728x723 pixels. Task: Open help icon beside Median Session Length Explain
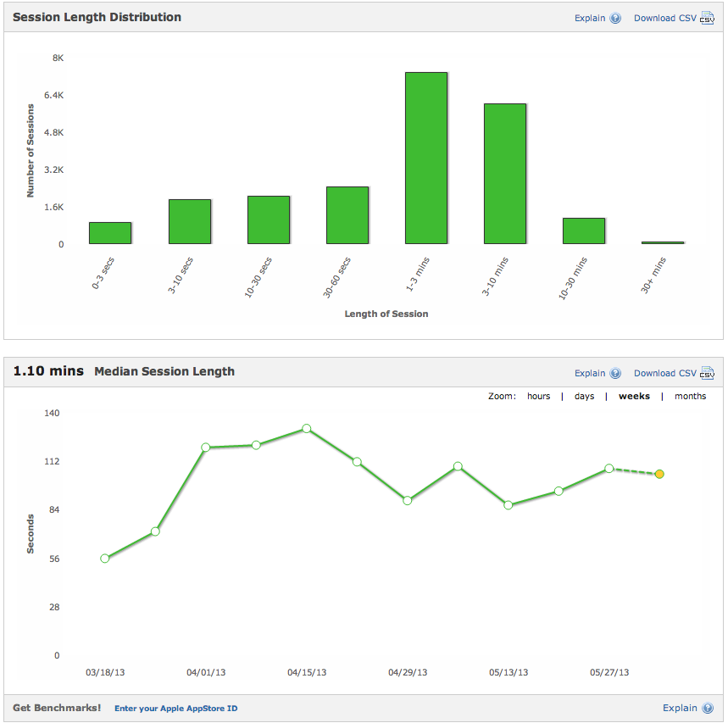click(615, 373)
